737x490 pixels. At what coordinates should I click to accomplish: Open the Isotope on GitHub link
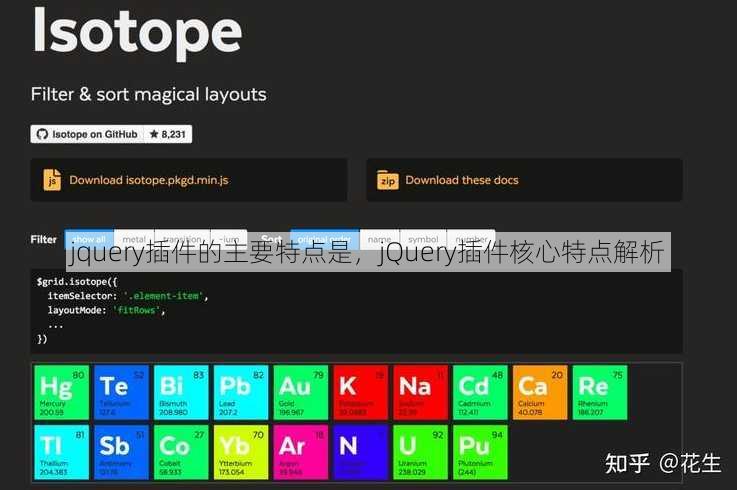[87, 134]
